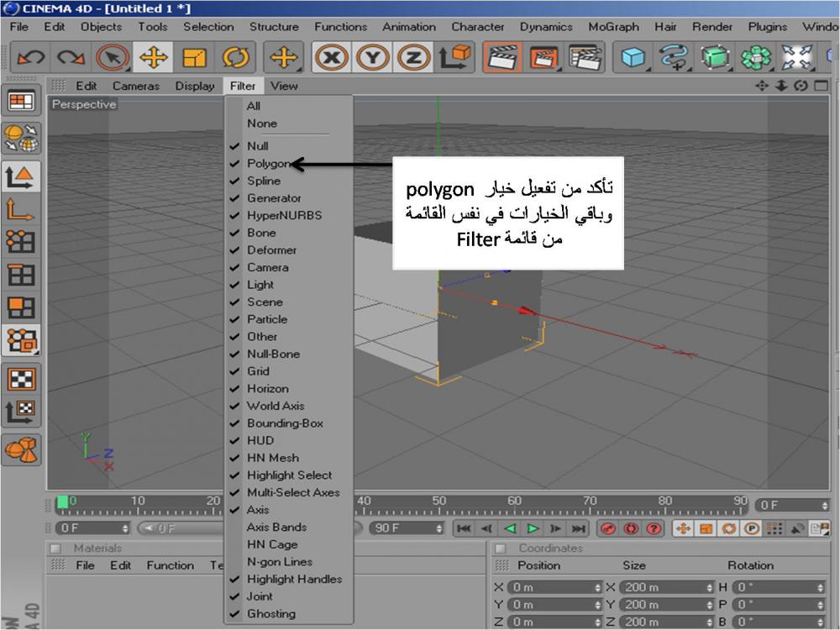Viewport: 840px width, 630px height.
Task: Click the Position X 0 m field
Action: pyautogui.click(x=554, y=587)
